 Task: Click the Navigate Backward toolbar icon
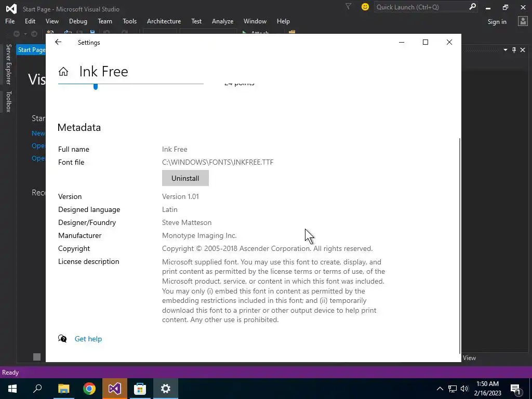click(x=16, y=34)
